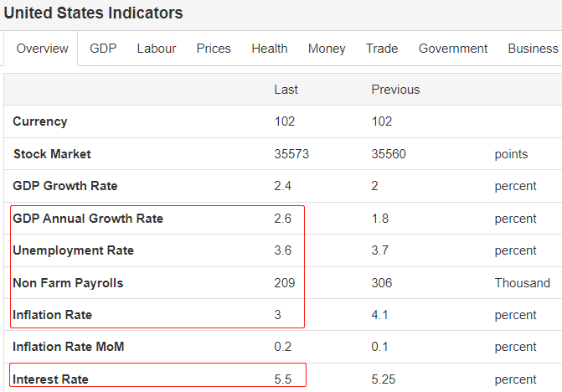Open the Business tab
This screenshot has height=392, width=562.
[x=533, y=49]
